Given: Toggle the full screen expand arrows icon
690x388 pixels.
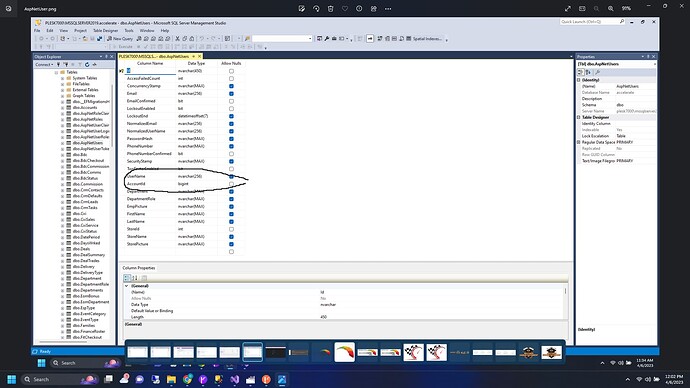Looking at the screenshot, I should pyautogui.click(x=568, y=8).
